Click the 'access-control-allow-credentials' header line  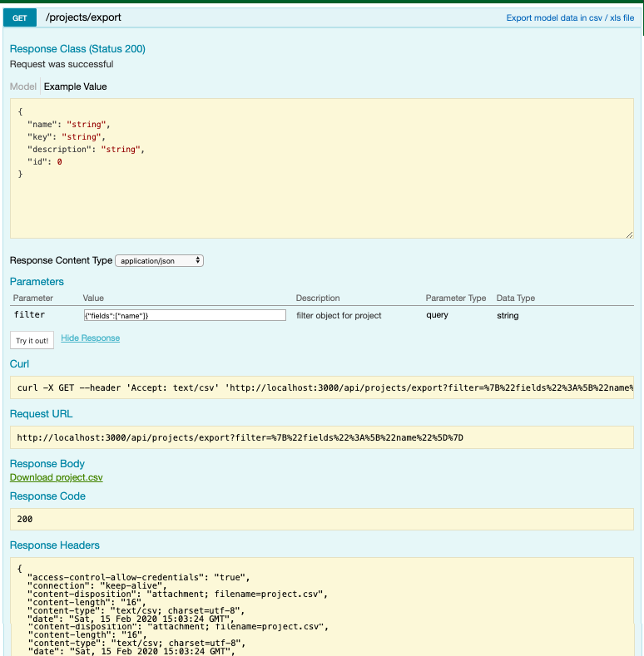[x=139, y=577]
